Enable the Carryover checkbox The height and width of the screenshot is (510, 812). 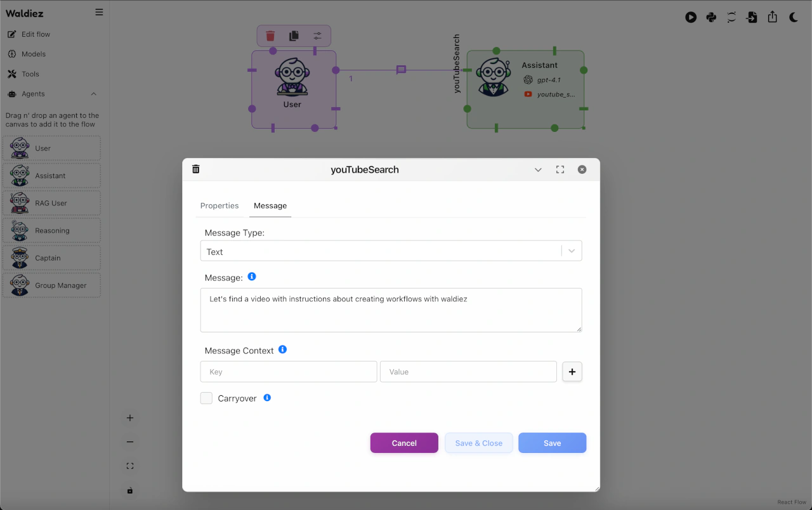pyautogui.click(x=206, y=398)
